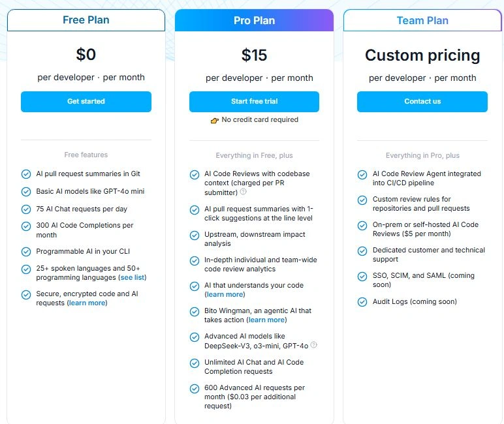
Task: Click Bito Wingman learn more link
Action: (x=266, y=320)
